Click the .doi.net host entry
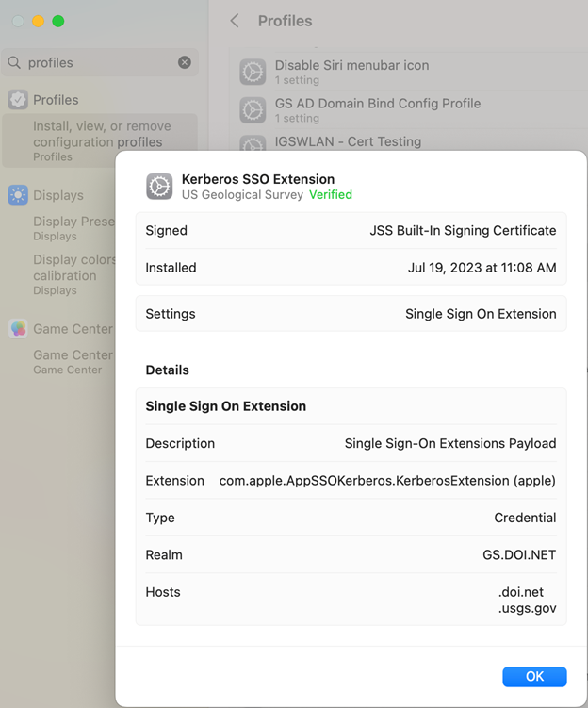This screenshot has height=708, width=588. pyautogui.click(x=521, y=591)
